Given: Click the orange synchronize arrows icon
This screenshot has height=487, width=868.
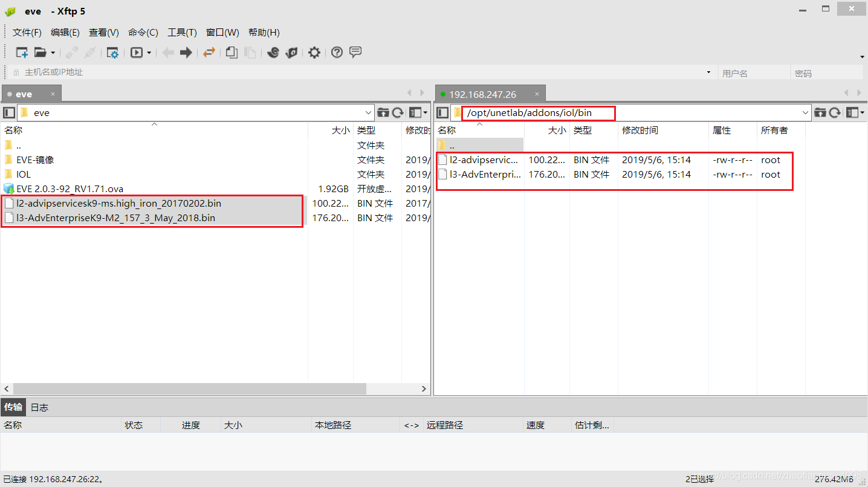Looking at the screenshot, I should tap(209, 53).
